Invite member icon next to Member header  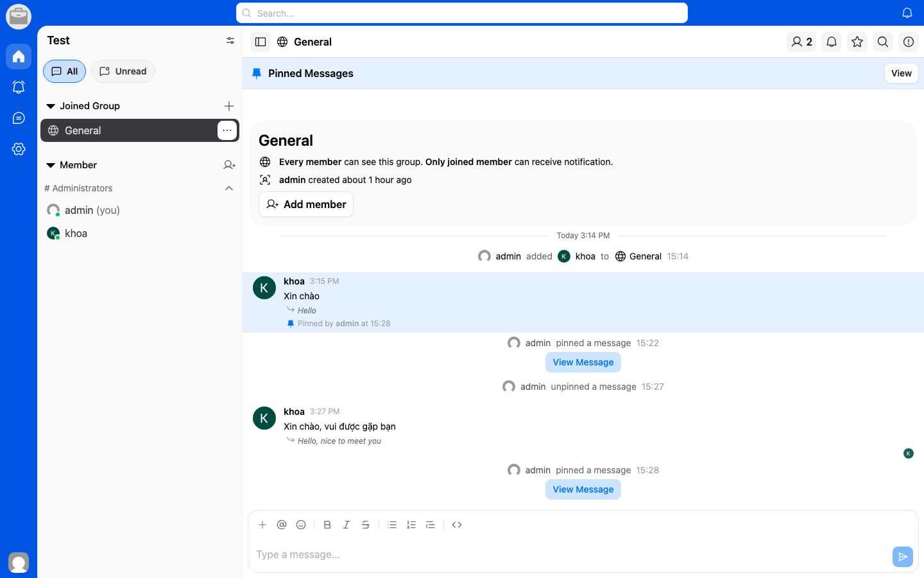click(229, 165)
